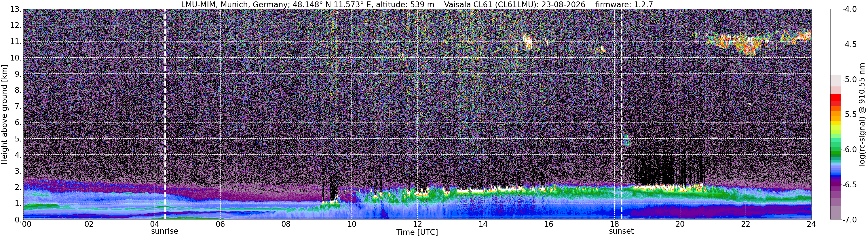Click the '24' time tick label
The height and width of the screenshot is (238, 868).
click(811, 224)
